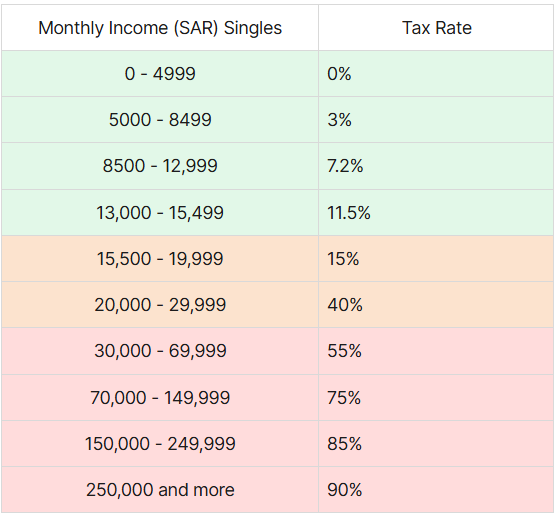Screen dimensions: 556x515
Task: Select the 15,500 - 19,999 income range
Action: [160, 259]
